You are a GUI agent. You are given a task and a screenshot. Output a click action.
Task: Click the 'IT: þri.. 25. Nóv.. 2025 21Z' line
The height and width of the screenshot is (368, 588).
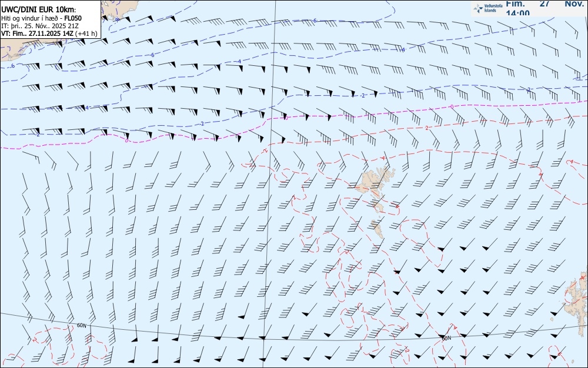coord(40,26)
